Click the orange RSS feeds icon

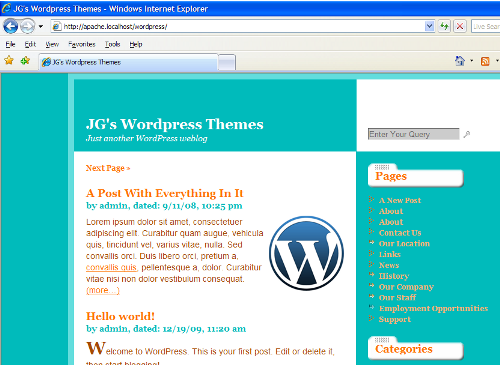[x=485, y=61]
